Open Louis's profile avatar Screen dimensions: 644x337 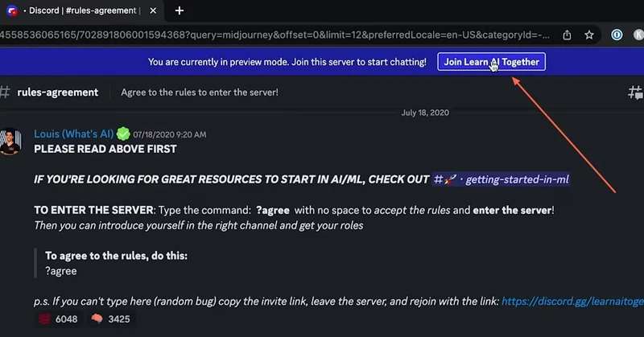tap(10, 142)
